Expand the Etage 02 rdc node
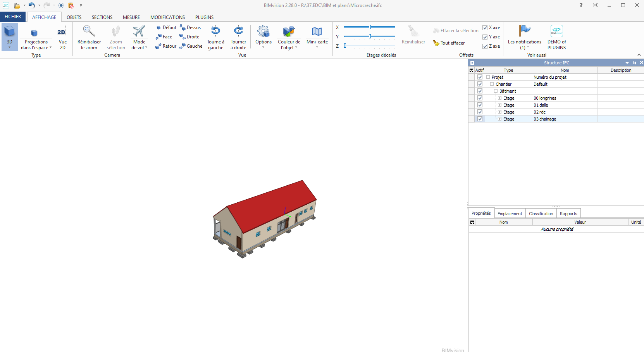The height and width of the screenshot is (352, 644). pos(499,112)
